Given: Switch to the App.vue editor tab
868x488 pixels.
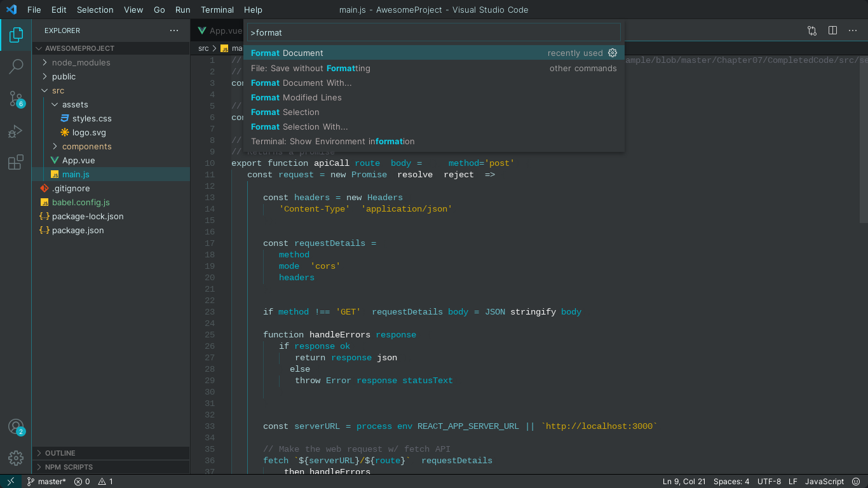Looking at the screenshot, I should [217, 30].
